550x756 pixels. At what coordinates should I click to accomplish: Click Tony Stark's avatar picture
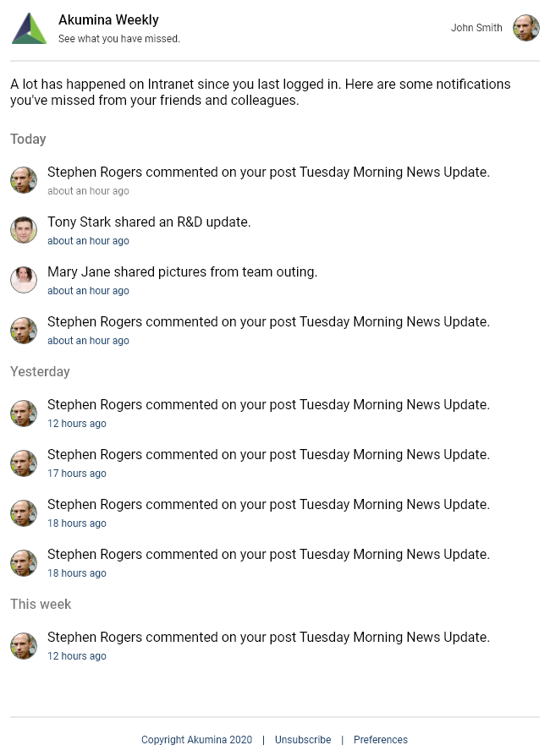tap(24, 230)
